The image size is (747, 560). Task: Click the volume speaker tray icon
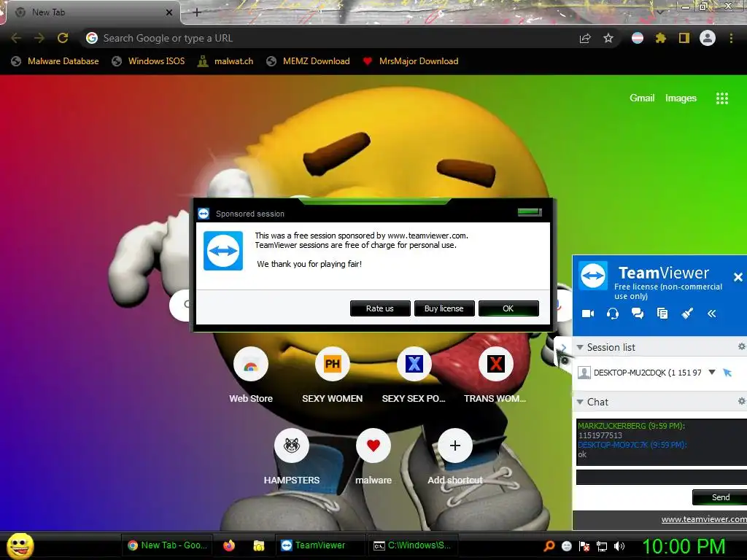click(619, 546)
